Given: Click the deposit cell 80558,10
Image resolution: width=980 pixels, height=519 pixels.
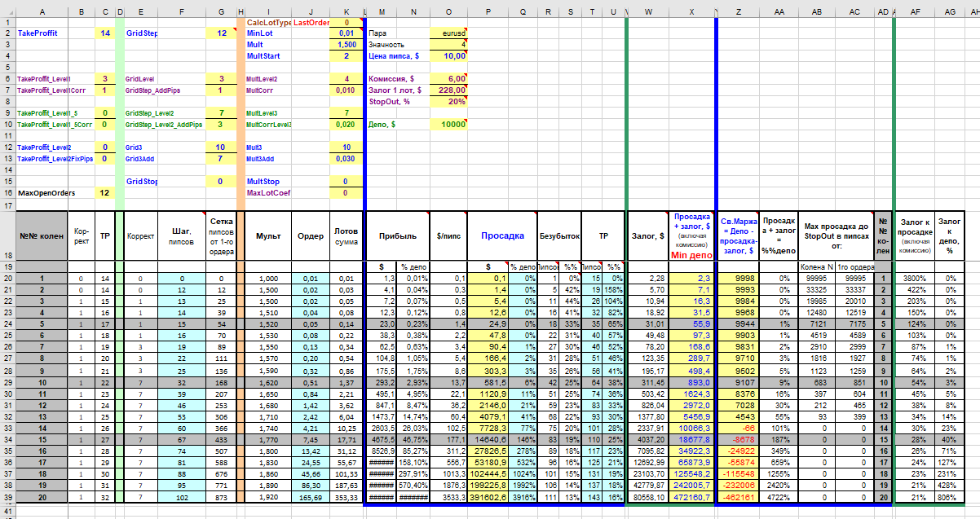Looking at the screenshot, I should [x=649, y=496].
